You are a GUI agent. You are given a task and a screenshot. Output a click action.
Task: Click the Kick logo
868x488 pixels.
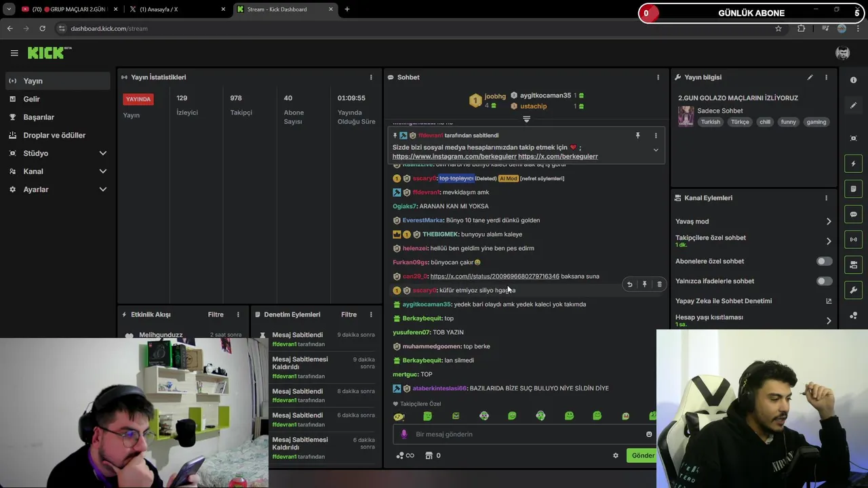point(49,53)
